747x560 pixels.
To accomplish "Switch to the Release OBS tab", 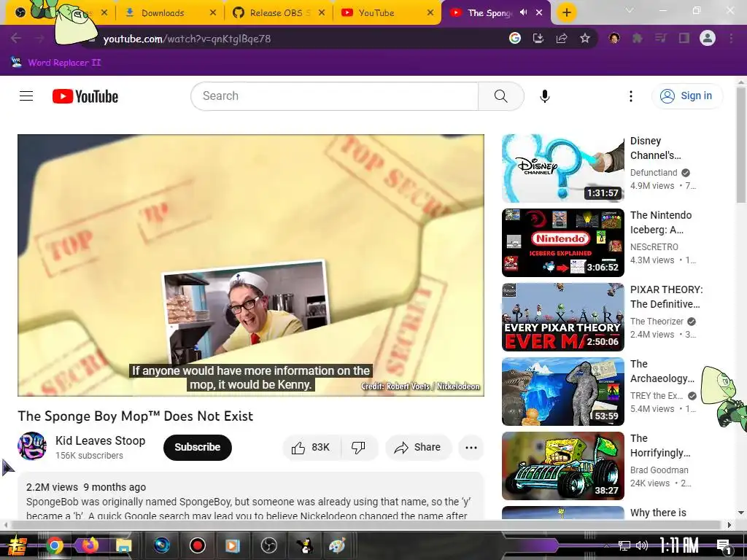I will (x=276, y=13).
